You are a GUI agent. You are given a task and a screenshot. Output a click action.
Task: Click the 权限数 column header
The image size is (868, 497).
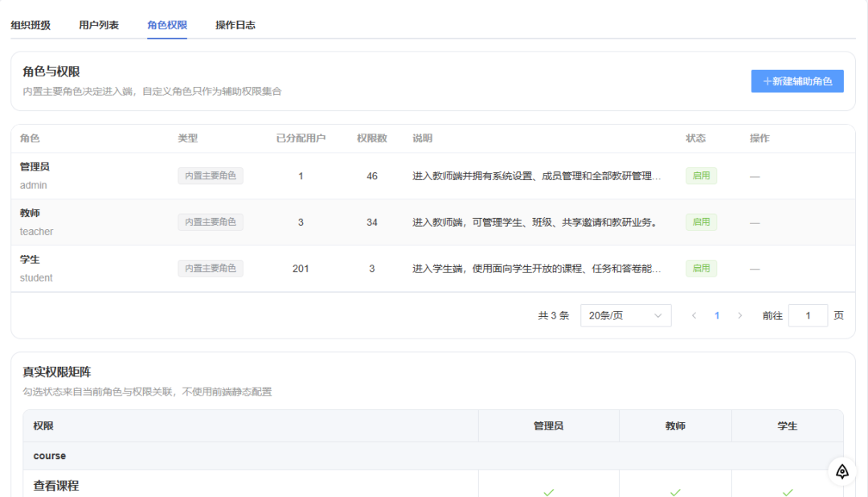coord(372,138)
